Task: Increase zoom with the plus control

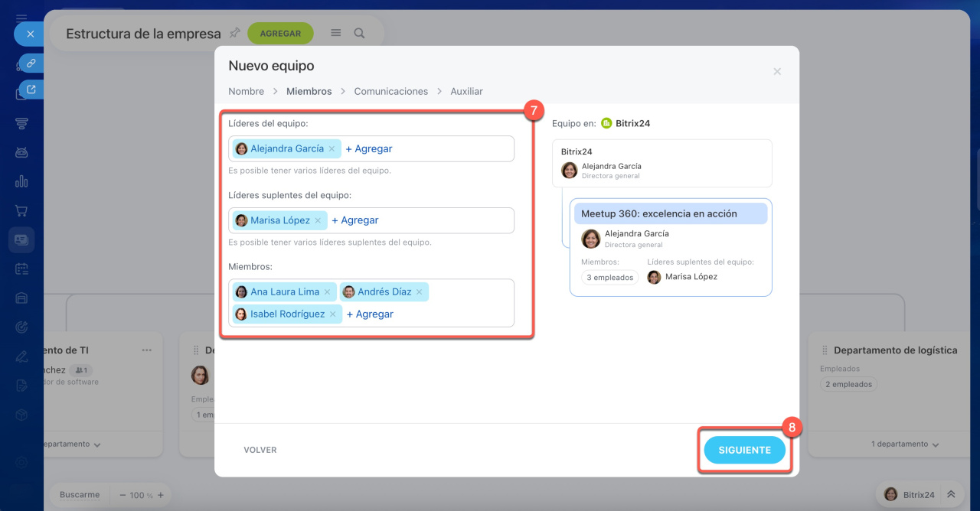Action: 160,495
